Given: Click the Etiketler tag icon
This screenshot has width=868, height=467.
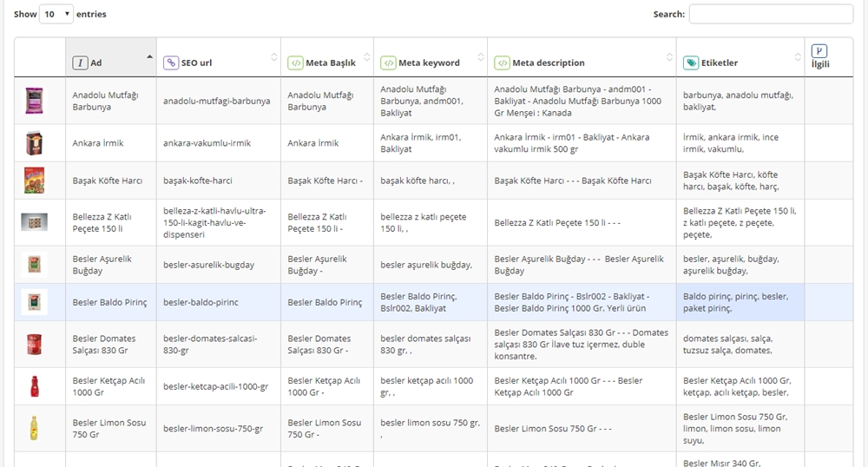Looking at the screenshot, I should pos(691,62).
